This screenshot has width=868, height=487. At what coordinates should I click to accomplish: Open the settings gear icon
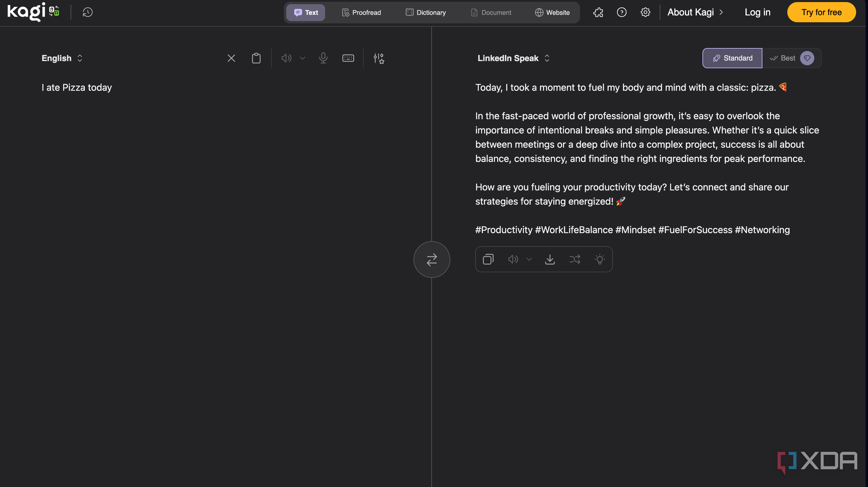click(x=645, y=12)
